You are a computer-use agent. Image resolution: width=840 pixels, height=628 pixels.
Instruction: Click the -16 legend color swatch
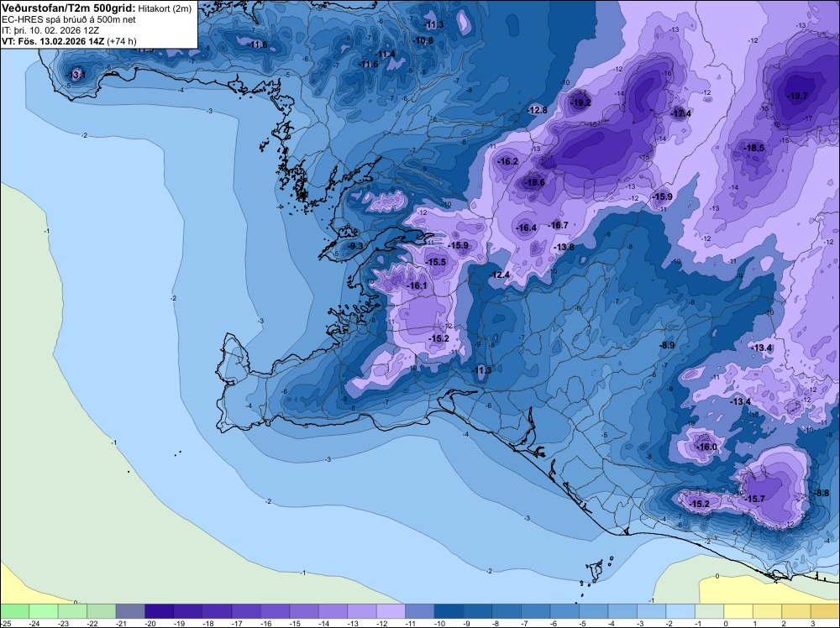tap(275, 611)
